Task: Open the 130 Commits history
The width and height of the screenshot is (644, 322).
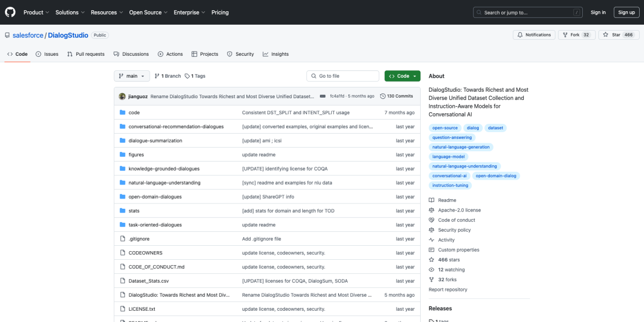Action: point(396,96)
